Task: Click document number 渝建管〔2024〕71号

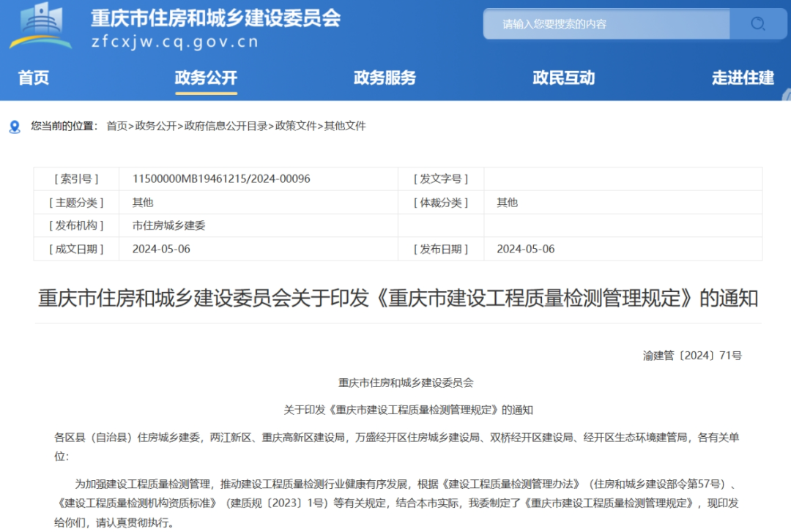Action: [692, 356]
